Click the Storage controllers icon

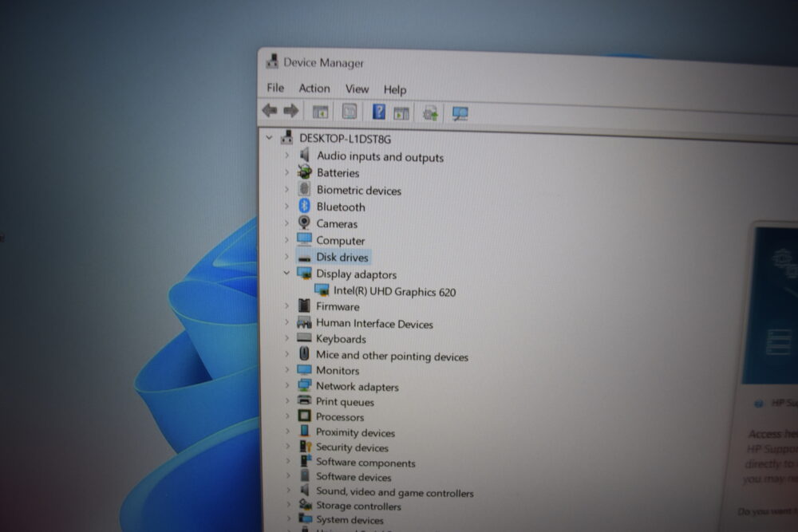point(306,505)
